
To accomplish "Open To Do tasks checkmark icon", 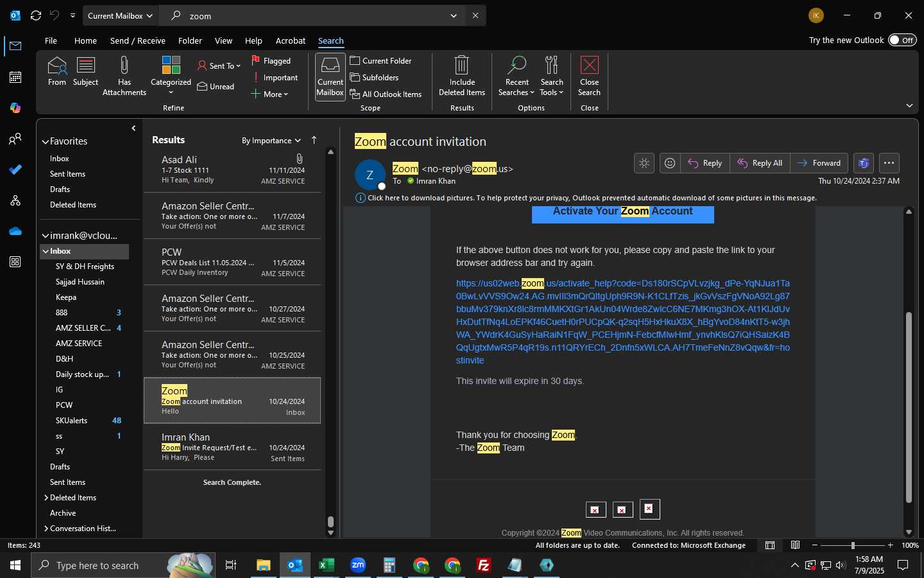I will 15,170.
